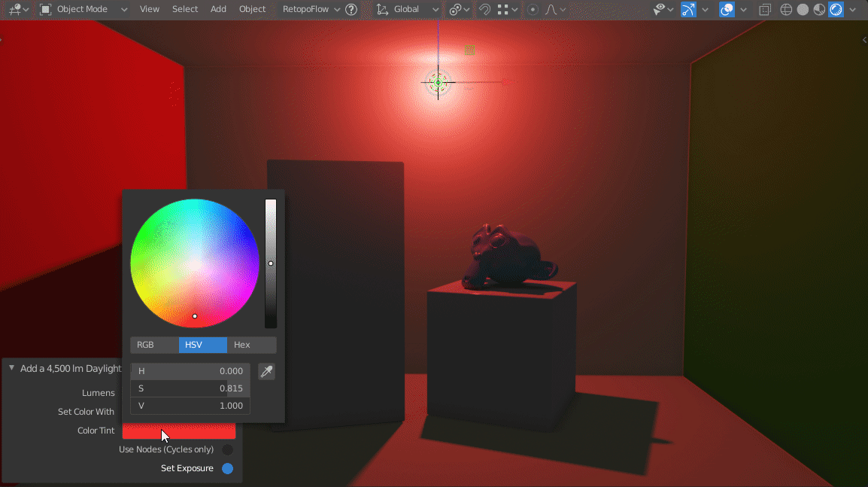Expand snapping options dropdown arrow

(514, 10)
